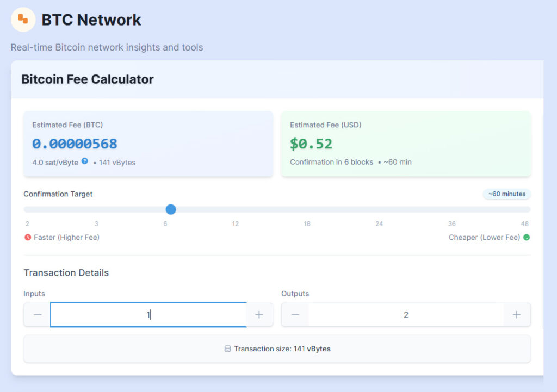This screenshot has height=392, width=557.
Task: Decrease Outputs with the minus button
Action: [x=295, y=315]
